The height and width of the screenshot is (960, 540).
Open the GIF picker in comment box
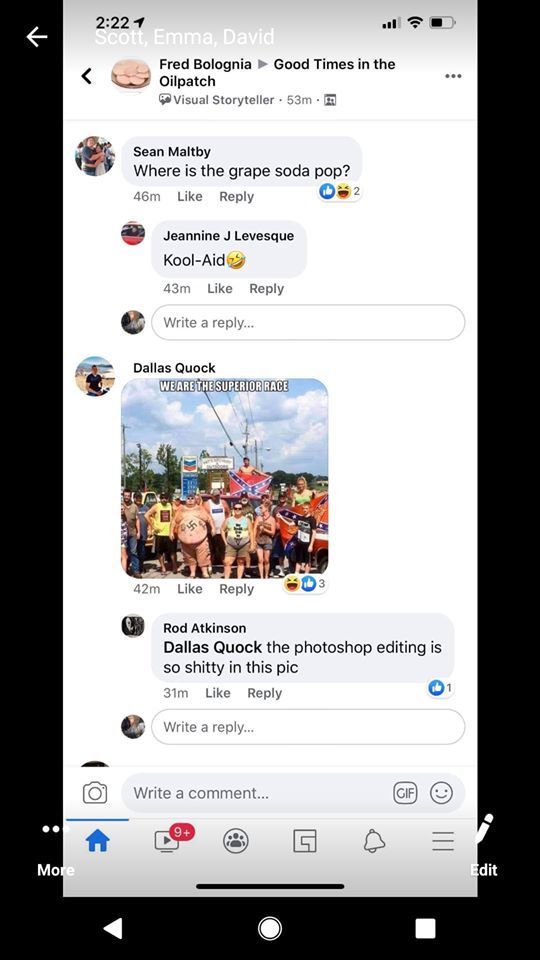click(405, 793)
